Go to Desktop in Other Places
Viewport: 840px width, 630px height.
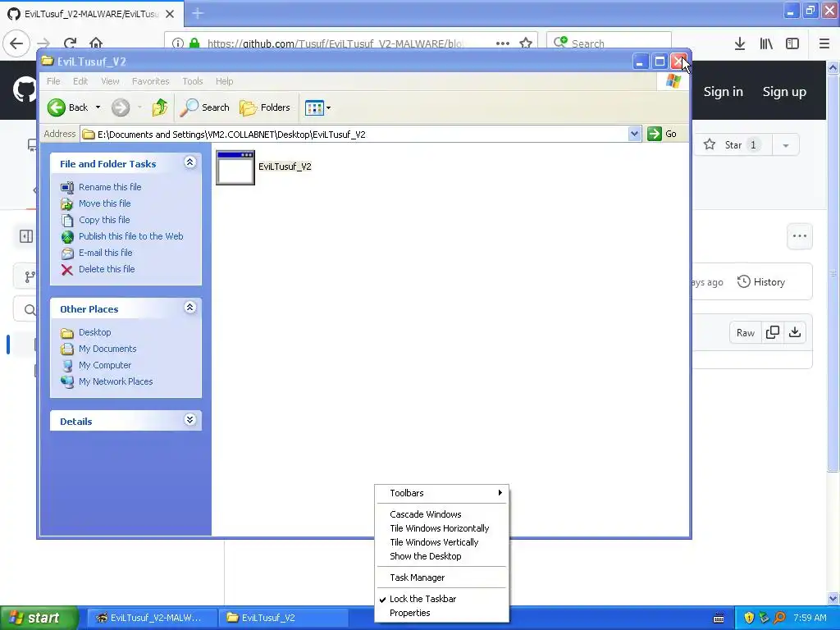(95, 333)
